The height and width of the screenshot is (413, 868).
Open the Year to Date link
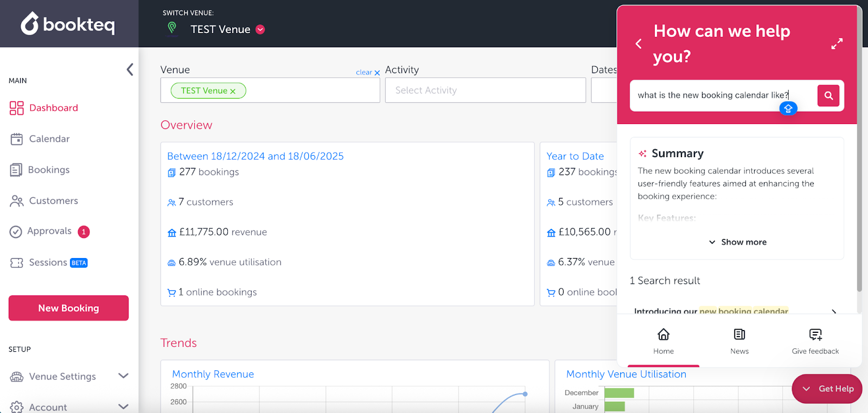pos(575,156)
